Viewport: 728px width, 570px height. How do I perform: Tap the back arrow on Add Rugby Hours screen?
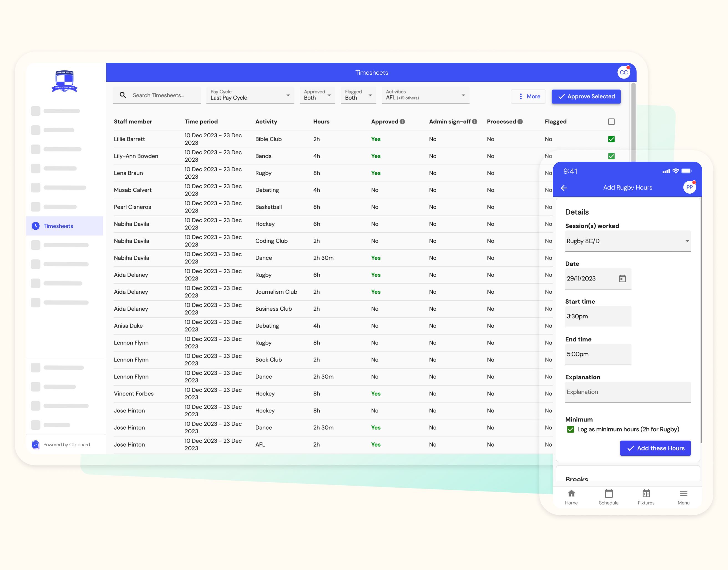pos(564,188)
